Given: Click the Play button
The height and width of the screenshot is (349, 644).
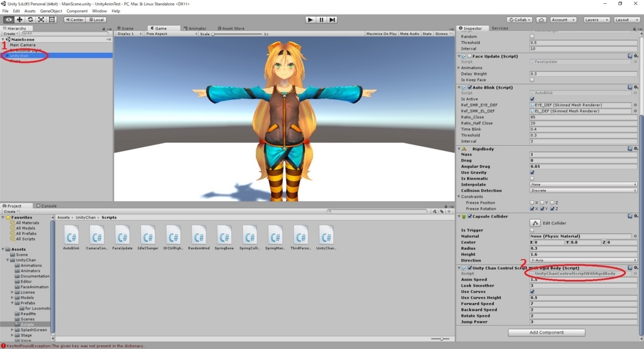Looking at the screenshot, I should click(311, 19).
